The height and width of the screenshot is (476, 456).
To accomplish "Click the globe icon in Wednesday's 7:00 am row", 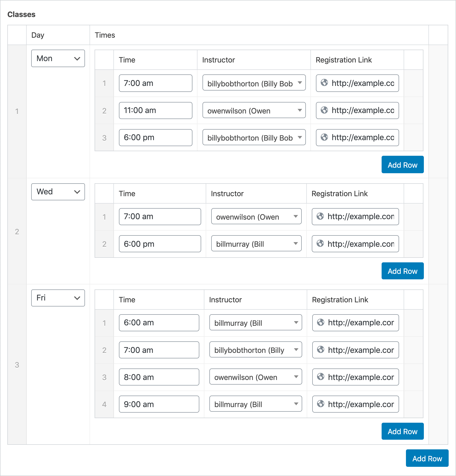I will coord(320,217).
